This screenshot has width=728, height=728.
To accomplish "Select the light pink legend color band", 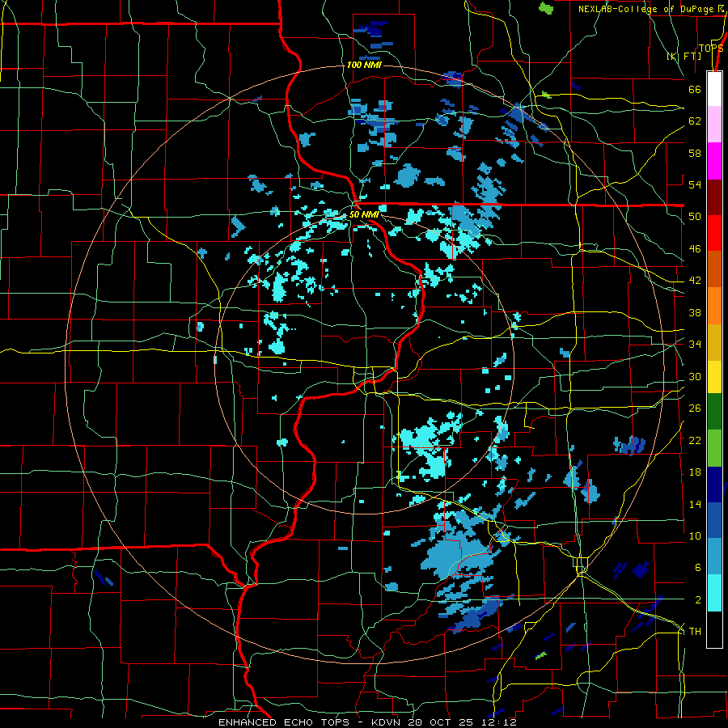I will point(714,125).
